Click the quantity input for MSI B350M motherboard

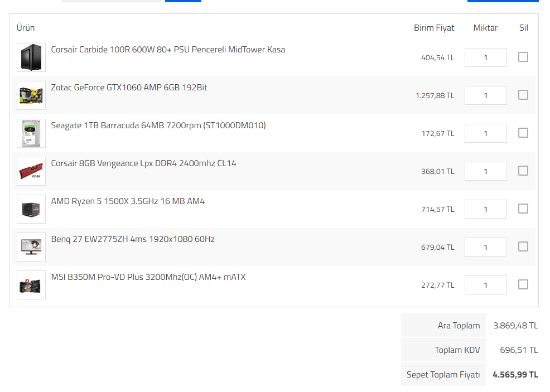point(485,285)
